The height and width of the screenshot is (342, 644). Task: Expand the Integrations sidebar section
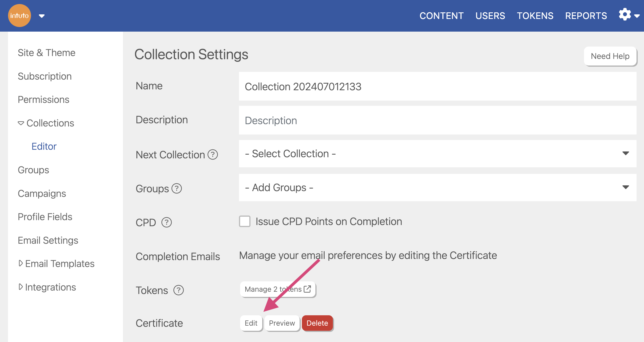pos(20,287)
